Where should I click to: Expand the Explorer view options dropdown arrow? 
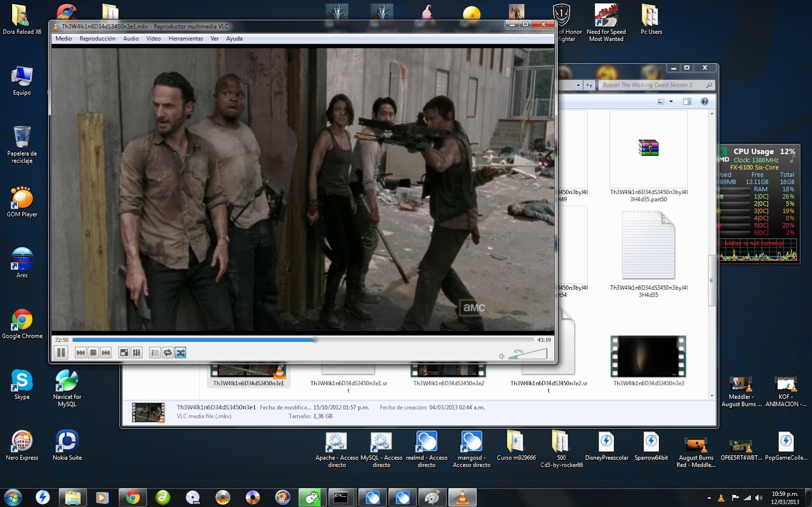pyautogui.click(x=671, y=101)
